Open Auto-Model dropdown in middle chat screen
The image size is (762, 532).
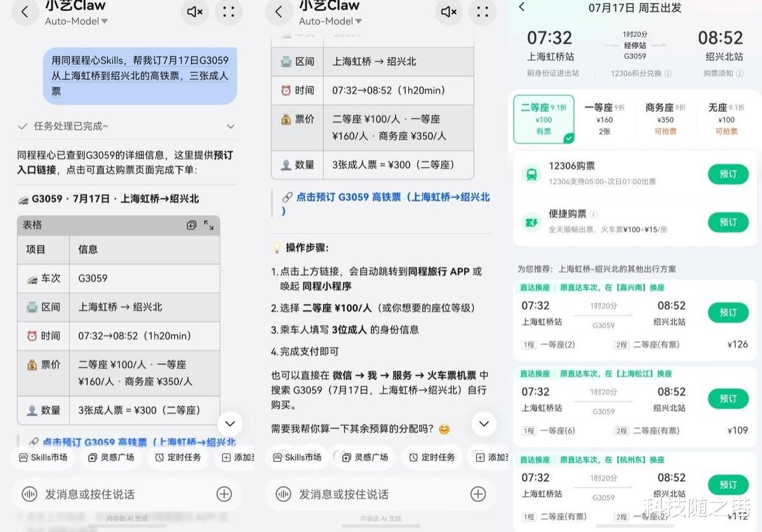coord(330,21)
